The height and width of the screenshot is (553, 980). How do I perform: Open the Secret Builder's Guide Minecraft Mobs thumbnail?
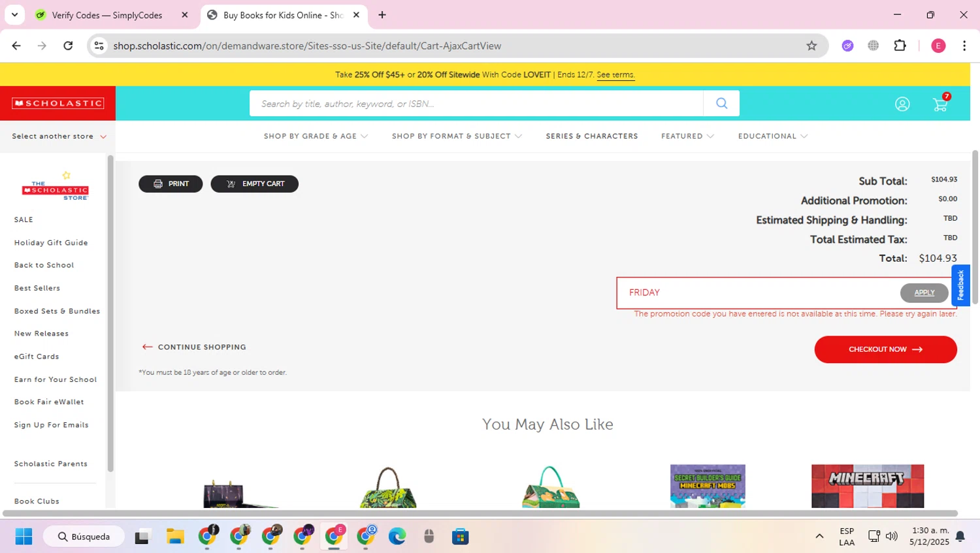coord(708,486)
